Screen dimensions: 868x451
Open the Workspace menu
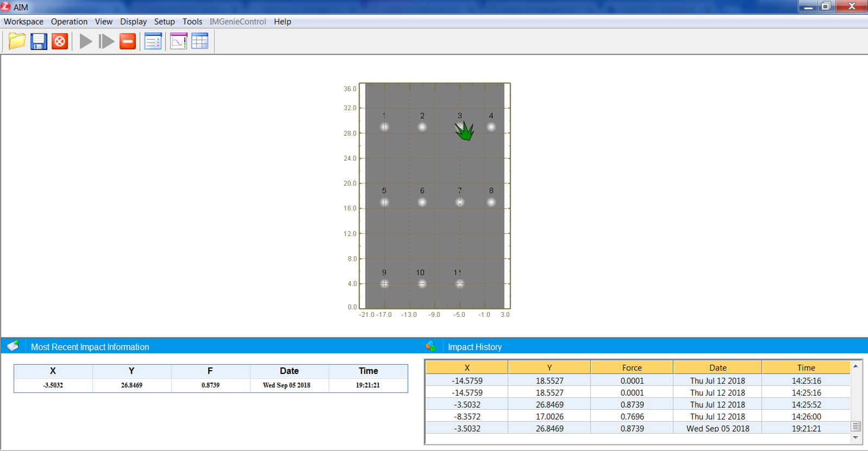(23, 22)
